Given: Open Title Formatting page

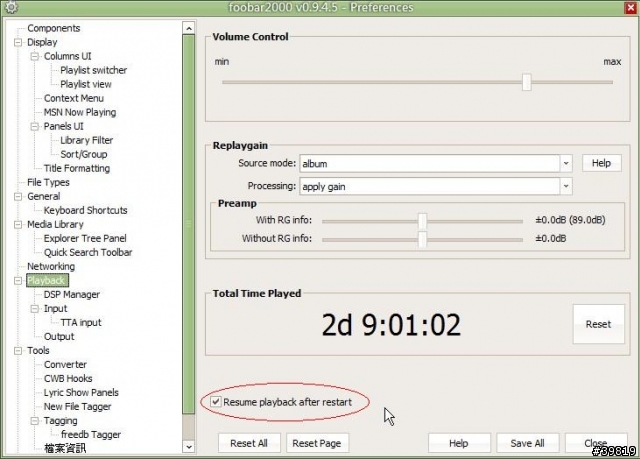Looking at the screenshot, I should [77, 169].
